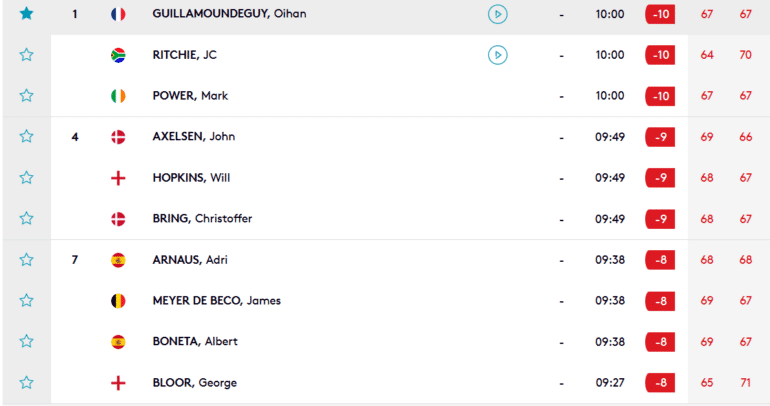Mark Will Hopkins as favorite
This screenshot has height=406, width=770.
[x=27, y=177]
